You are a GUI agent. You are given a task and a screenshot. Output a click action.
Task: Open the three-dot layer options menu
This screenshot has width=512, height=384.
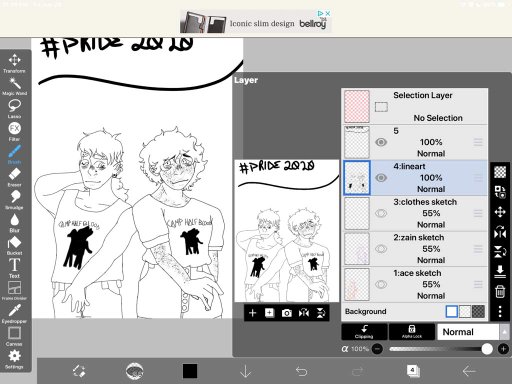coord(500,311)
